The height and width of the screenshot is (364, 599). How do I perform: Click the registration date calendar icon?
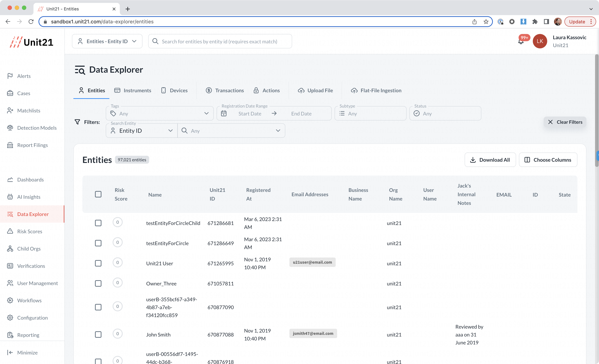pos(224,113)
